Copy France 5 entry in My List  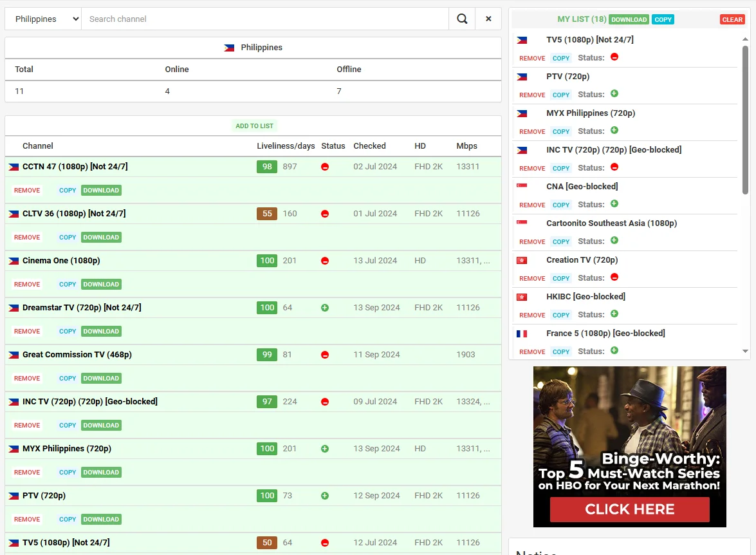coord(561,352)
